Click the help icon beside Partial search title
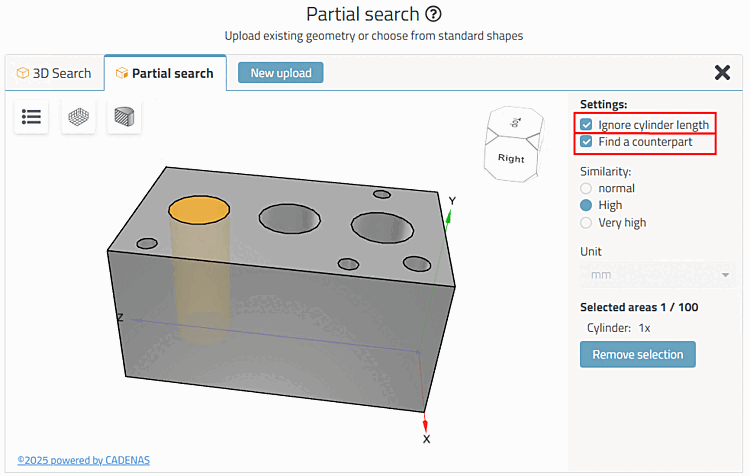750x476 pixels. 433,14
